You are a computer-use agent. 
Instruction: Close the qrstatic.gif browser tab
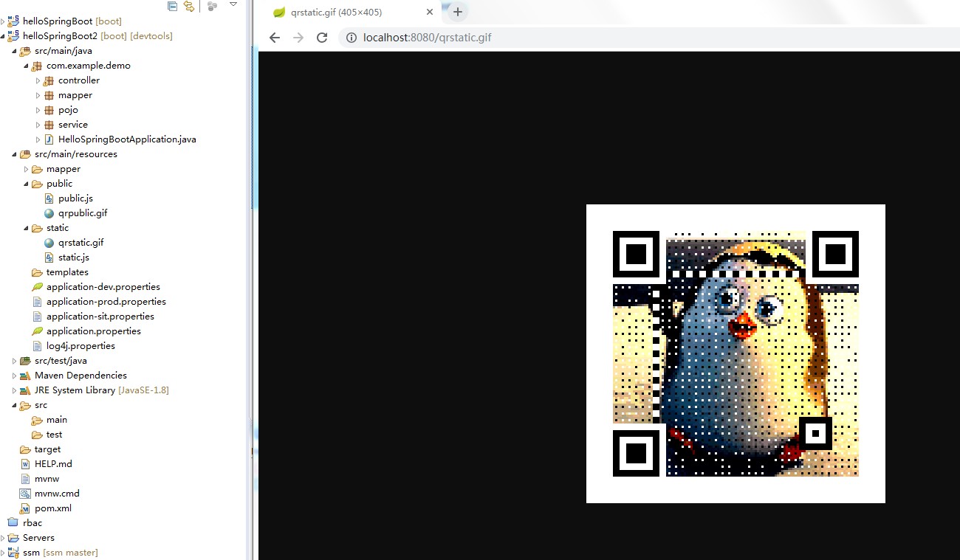pyautogui.click(x=428, y=12)
